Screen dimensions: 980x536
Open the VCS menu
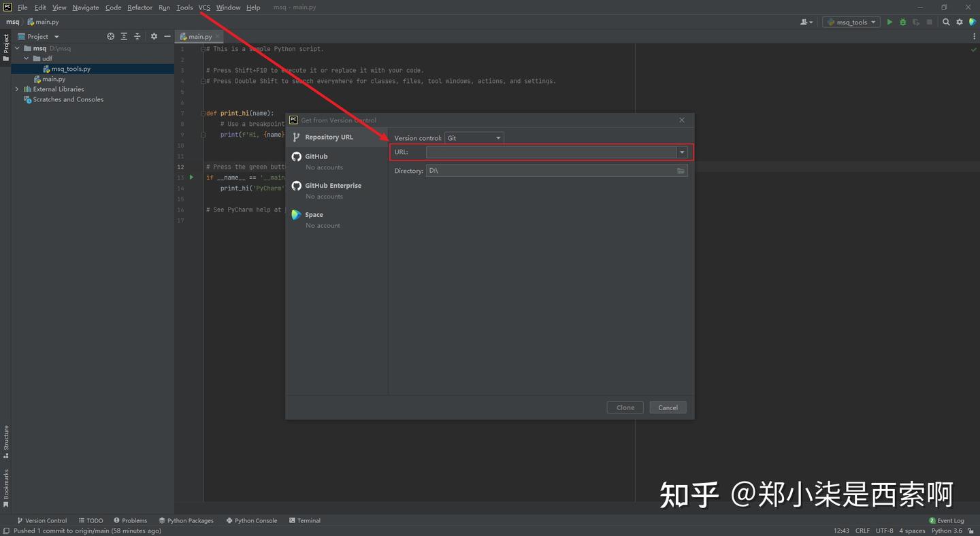(x=204, y=7)
